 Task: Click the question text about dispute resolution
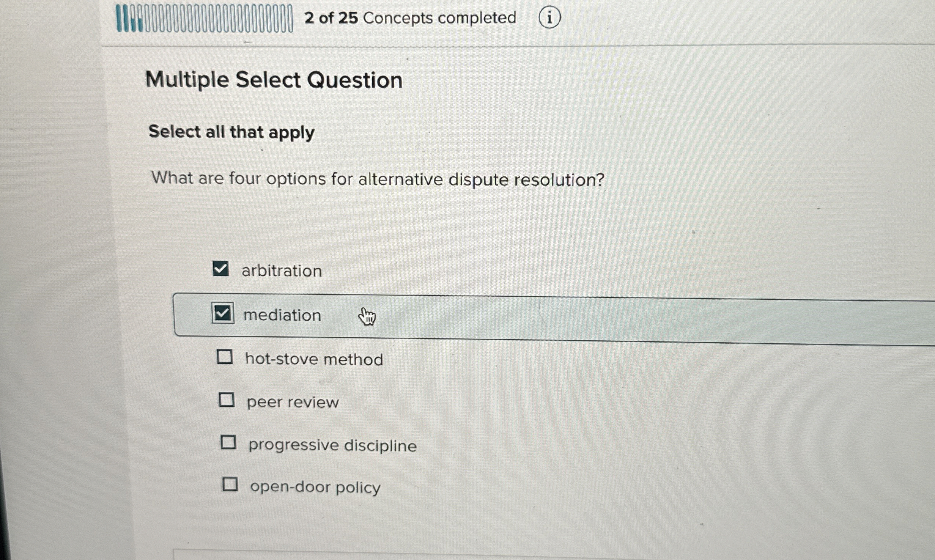coord(376,178)
